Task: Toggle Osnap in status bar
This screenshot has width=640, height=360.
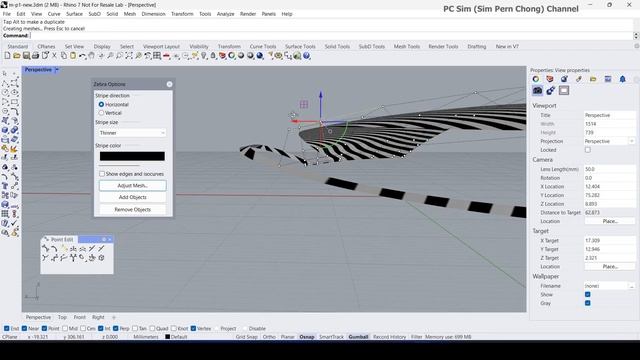Action: tap(307, 337)
